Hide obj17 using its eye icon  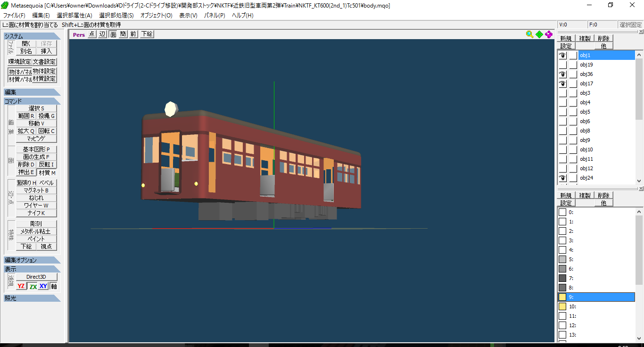563,83
